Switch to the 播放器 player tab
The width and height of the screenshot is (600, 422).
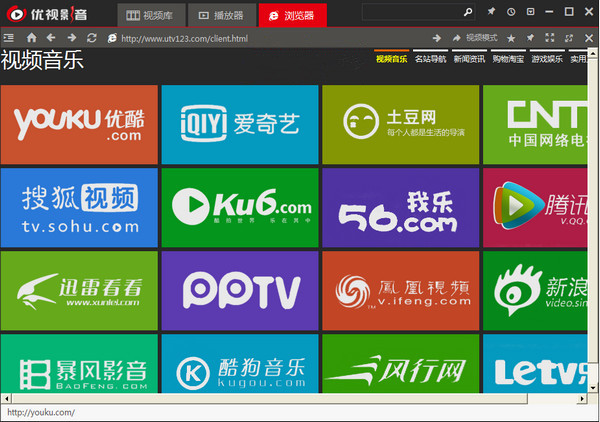pyautogui.click(x=222, y=15)
